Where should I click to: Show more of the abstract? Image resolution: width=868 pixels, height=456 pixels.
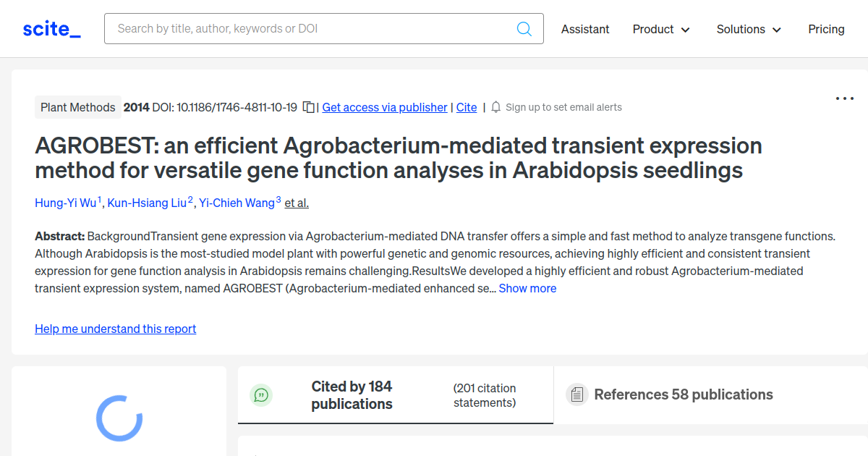click(x=527, y=288)
